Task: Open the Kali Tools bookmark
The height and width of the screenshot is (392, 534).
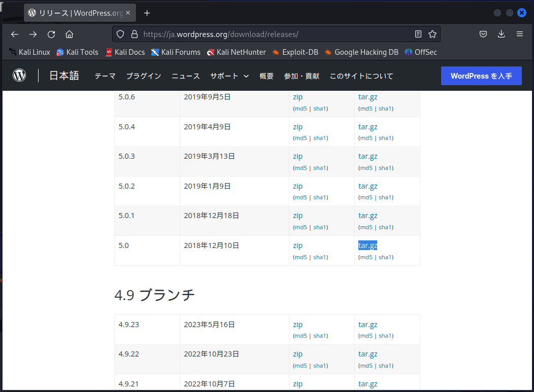Action: coord(78,52)
